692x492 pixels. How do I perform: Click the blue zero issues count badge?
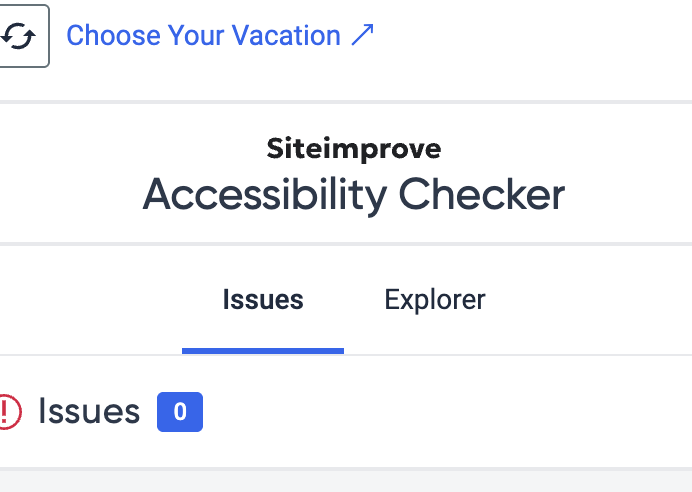pyautogui.click(x=180, y=412)
